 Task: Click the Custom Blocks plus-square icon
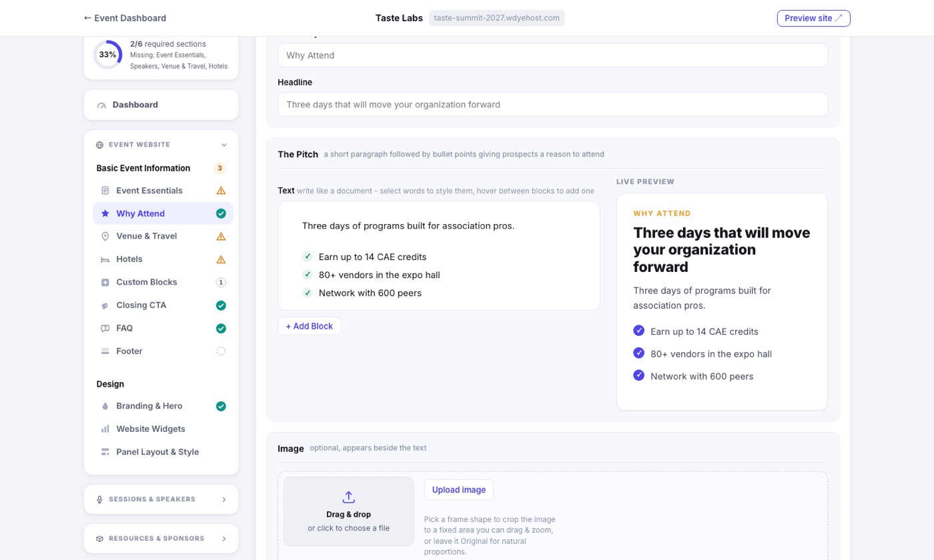pos(105,282)
